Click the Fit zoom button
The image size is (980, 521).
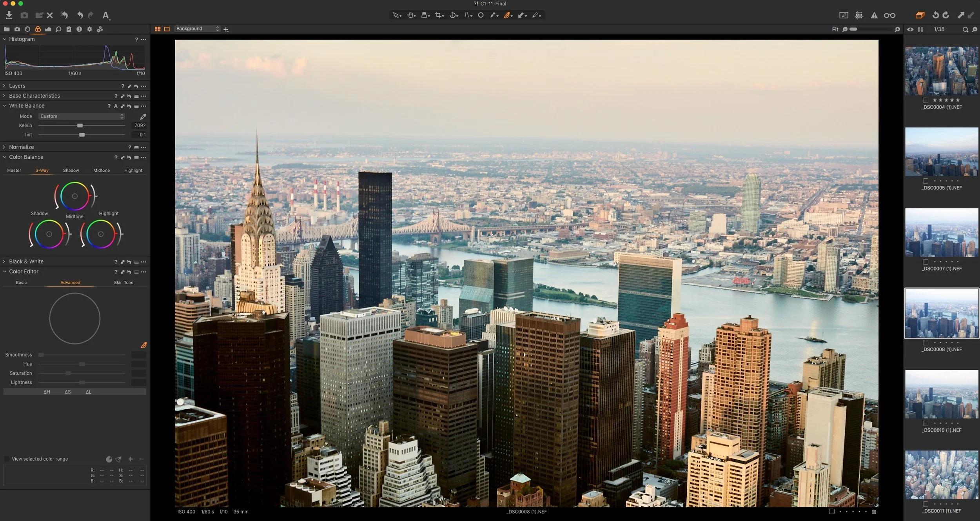[835, 29]
